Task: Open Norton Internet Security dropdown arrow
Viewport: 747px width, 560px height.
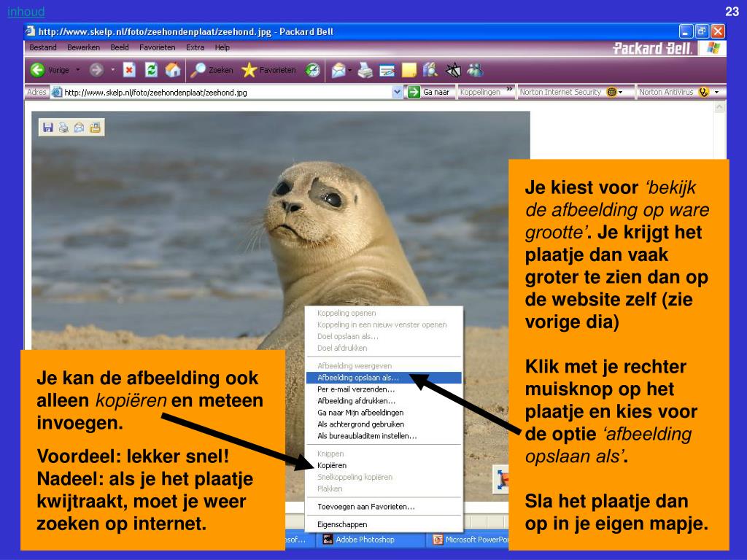Action: pyautogui.click(x=620, y=92)
